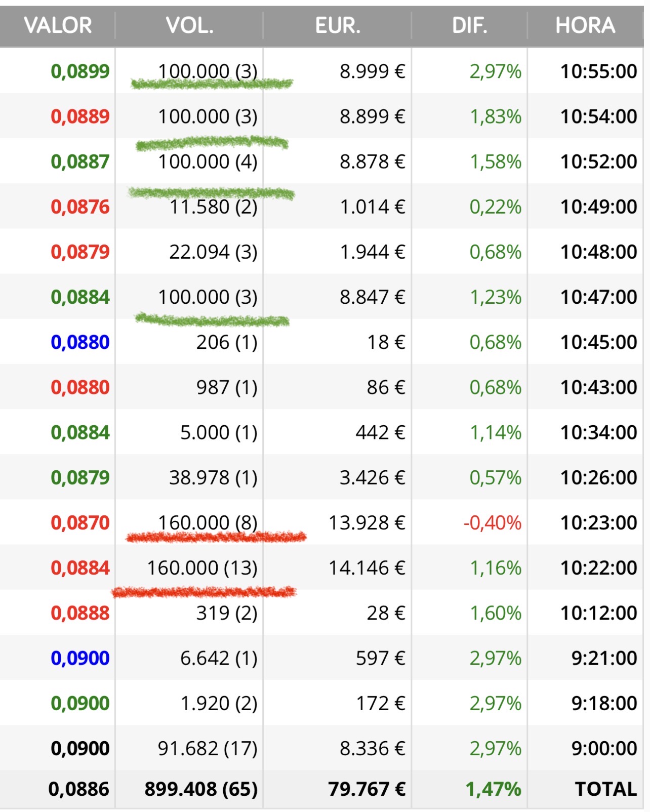The width and height of the screenshot is (650, 812).
Task: Click the 0,0870 price value
Action: pos(80,522)
